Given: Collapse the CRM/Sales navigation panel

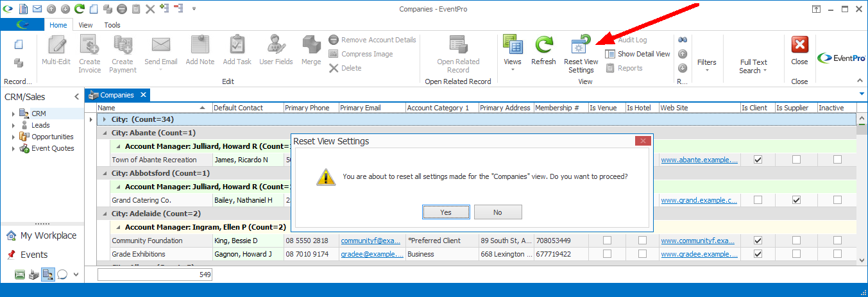Looking at the screenshot, I should coord(77,97).
